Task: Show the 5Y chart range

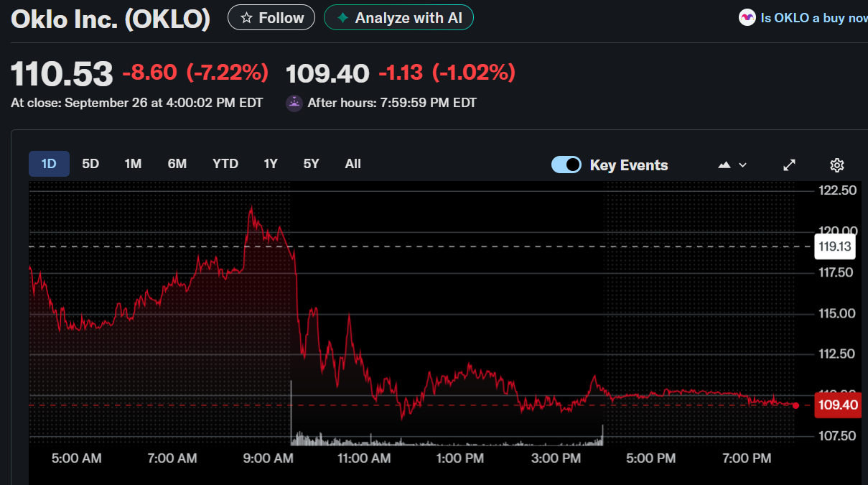Action: [x=311, y=164]
